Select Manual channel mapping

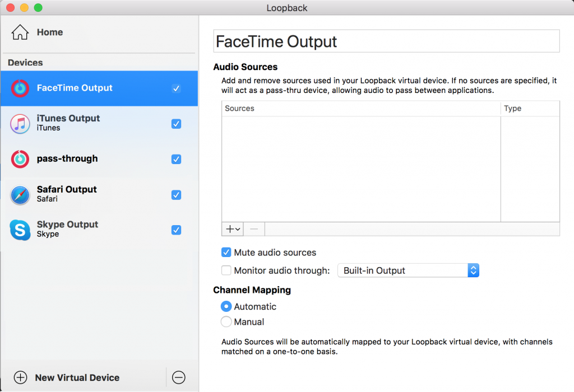(x=226, y=321)
